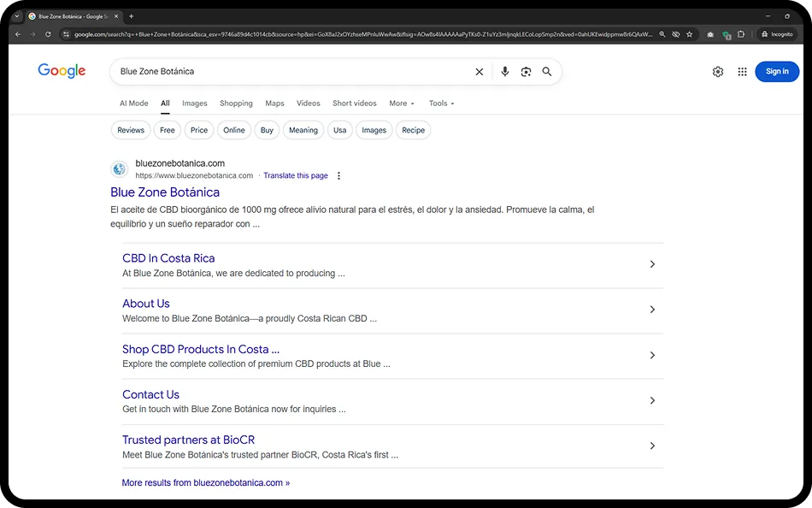The width and height of the screenshot is (812, 508).
Task: Clear the search box with X icon
Action: coord(480,72)
